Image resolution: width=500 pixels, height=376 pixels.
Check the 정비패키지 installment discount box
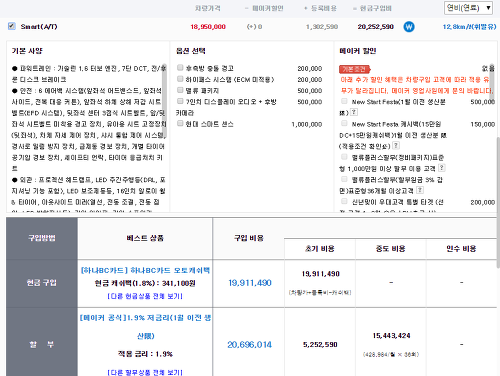[x=344, y=157]
